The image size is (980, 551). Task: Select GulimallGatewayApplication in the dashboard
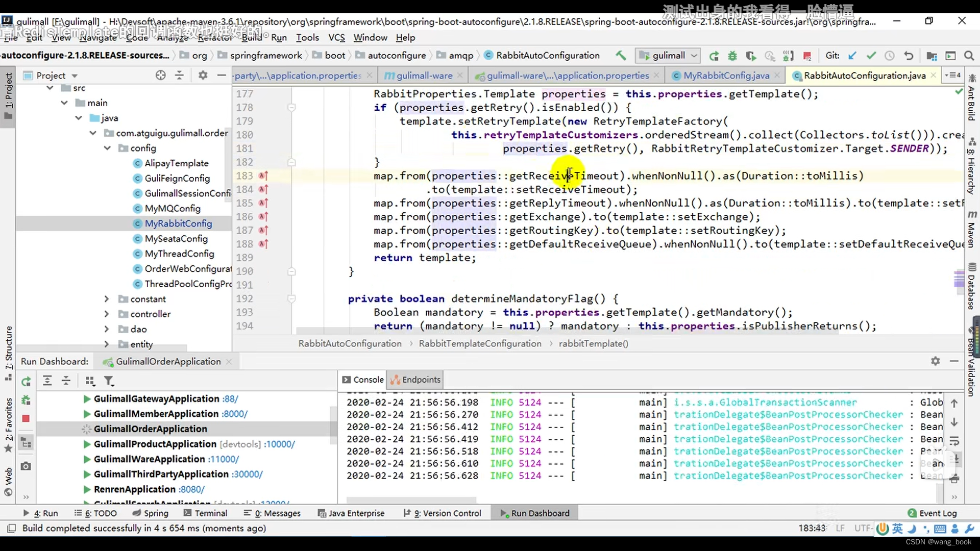pos(156,399)
